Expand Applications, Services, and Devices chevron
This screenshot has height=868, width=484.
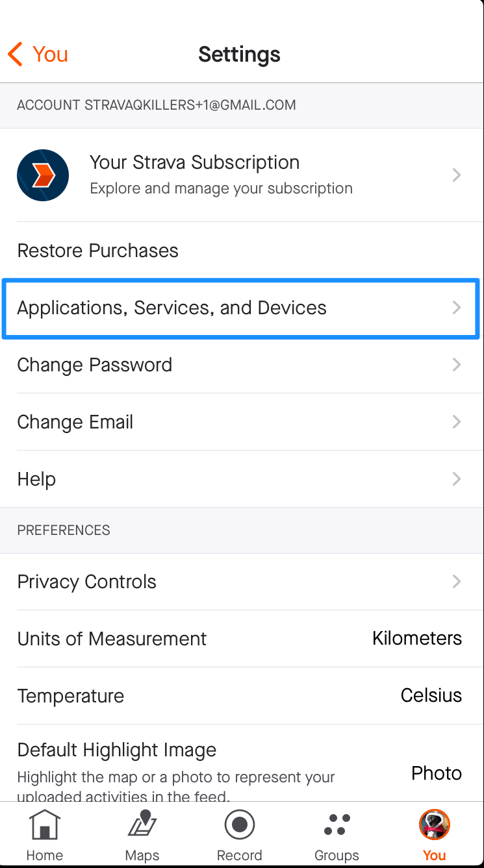click(x=457, y=308)
